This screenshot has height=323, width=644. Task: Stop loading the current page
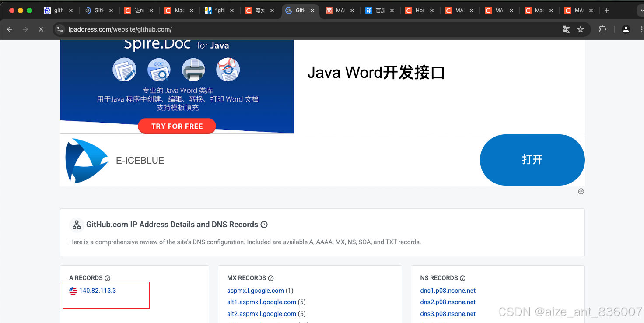41,29
